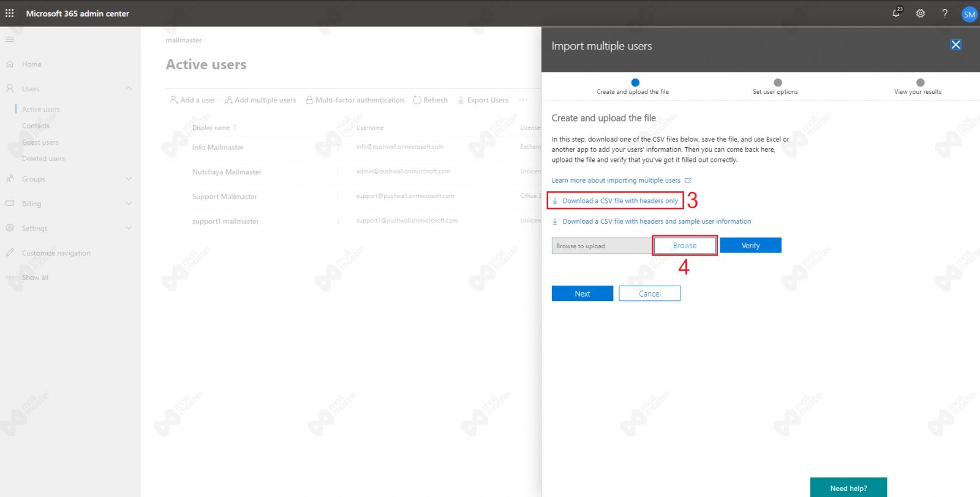Click the Show all ellipsis icon
This screenshot has height=497, width=980.
pos(10,277)
